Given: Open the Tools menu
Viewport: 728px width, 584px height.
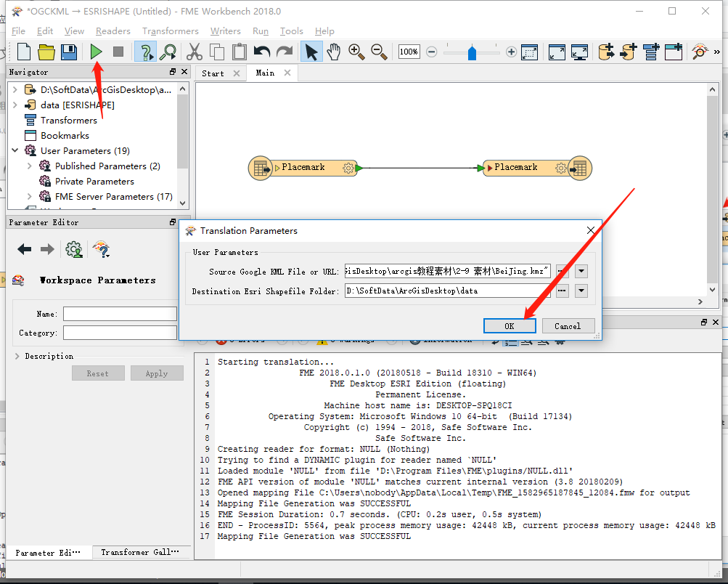Looking at the screenshot, I should pos(291,31).
